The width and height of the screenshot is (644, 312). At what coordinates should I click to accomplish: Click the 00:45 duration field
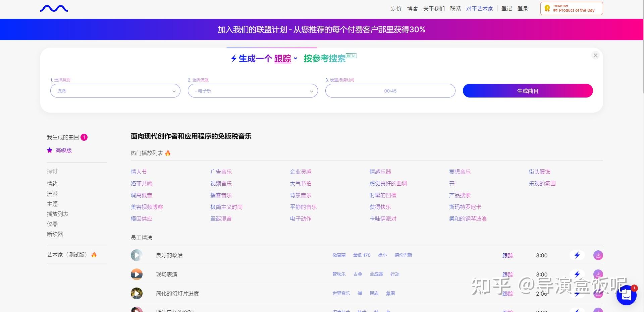(390, 90)
